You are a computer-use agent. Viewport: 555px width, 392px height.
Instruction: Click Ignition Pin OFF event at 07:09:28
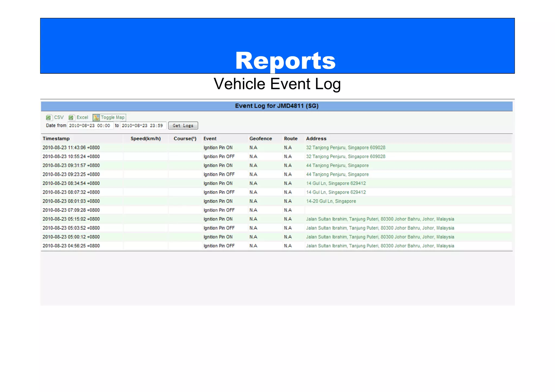tap(219, 210)
